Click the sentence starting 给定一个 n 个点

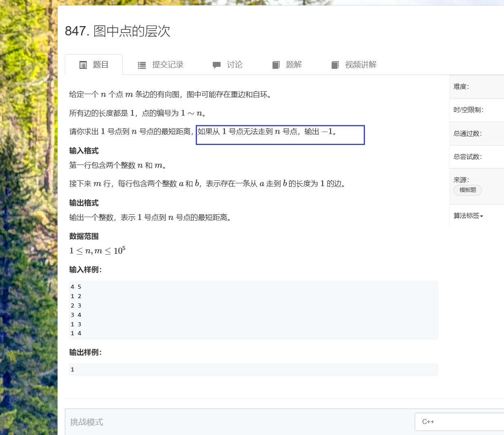click(x=170, y=94)
